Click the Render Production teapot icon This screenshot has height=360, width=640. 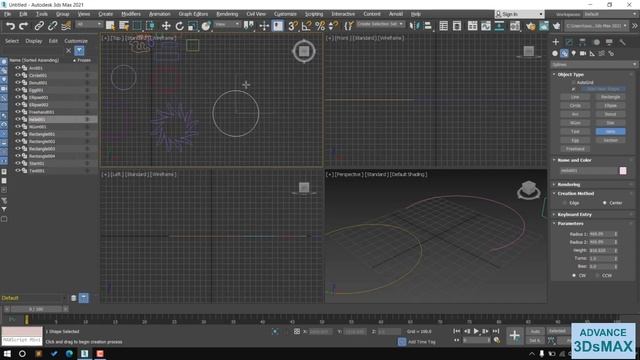[x=556, y=26]
